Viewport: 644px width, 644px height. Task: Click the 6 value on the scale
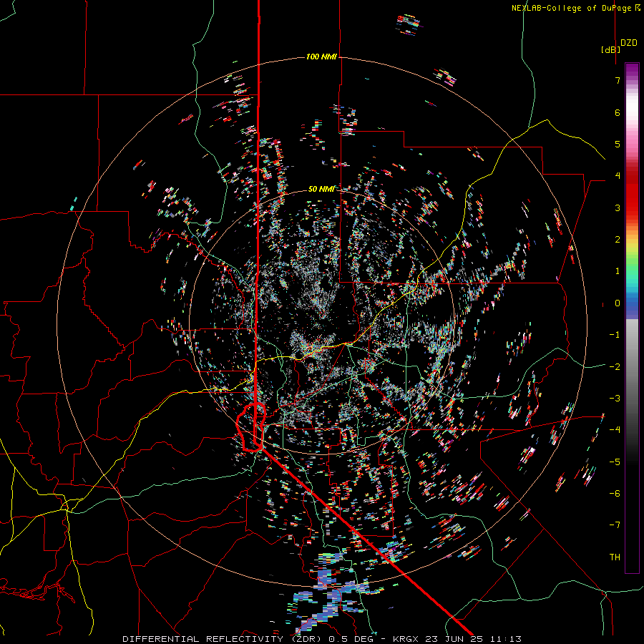(618, 112)
